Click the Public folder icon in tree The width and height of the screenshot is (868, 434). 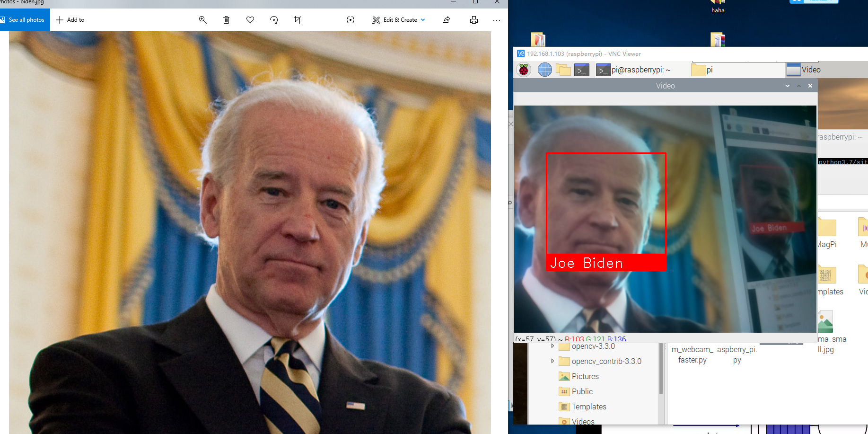[564, 391]
